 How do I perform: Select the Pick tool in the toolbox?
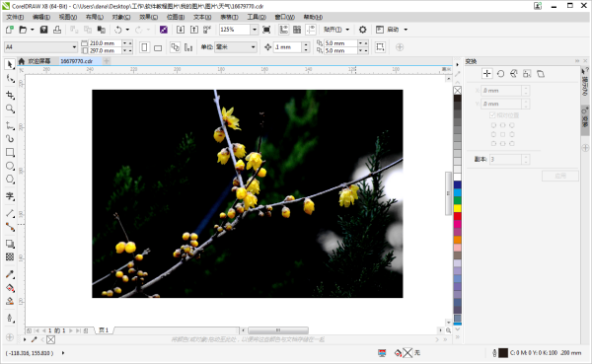(x=10, y=64)
